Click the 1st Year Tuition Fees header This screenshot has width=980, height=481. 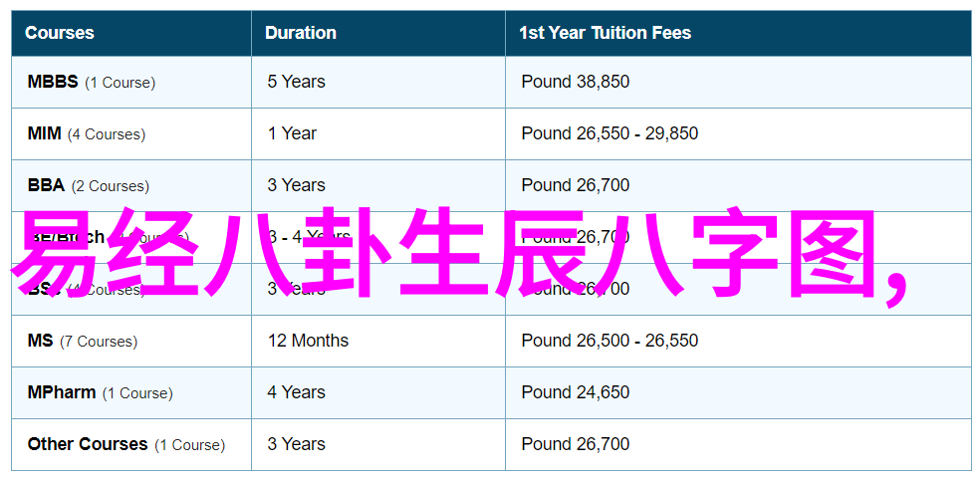605,33
